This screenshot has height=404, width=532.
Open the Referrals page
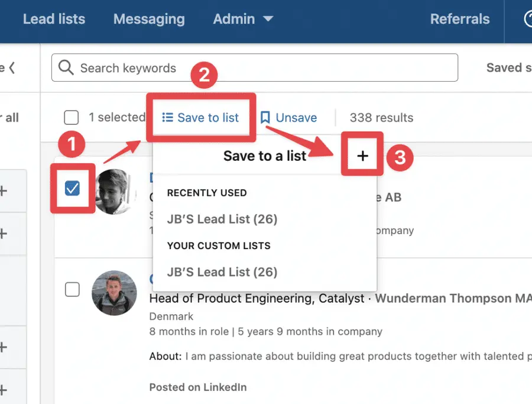click(x=460, y=18)
